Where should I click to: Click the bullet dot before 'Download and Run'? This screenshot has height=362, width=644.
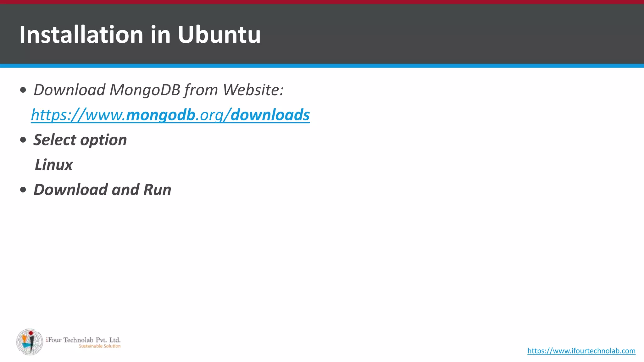[23, 190]
